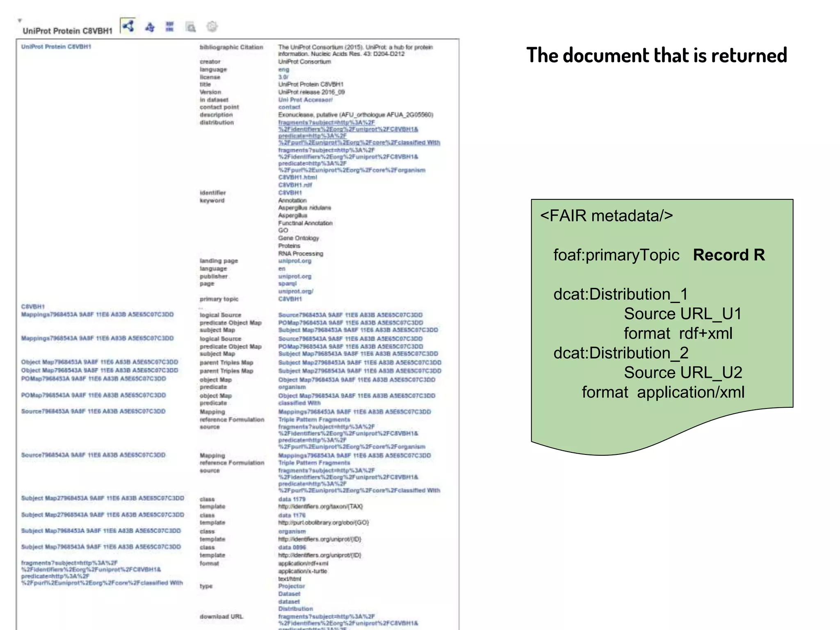Open the 'Distribution' type link
This screenshot has width=840, height=630.
pos(296,609)
